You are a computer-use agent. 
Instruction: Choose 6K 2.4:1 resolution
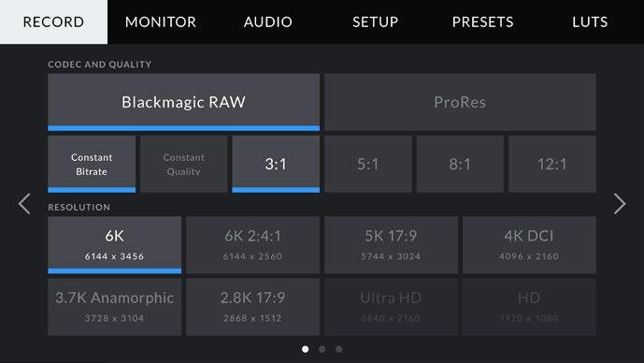point(252,245)
